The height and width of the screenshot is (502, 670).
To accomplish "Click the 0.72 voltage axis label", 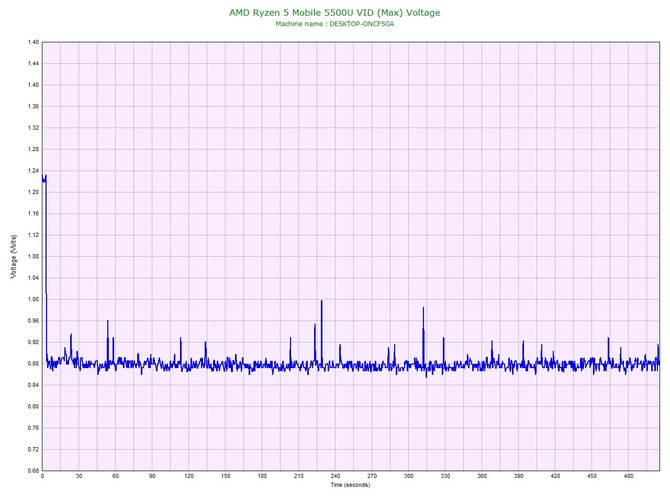I will [33, 449].
